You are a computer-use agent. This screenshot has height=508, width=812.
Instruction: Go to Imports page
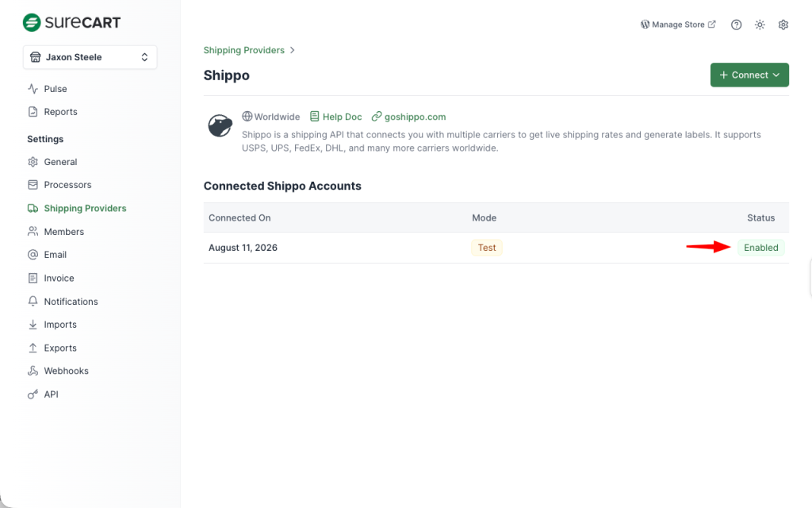click(60, 325)
